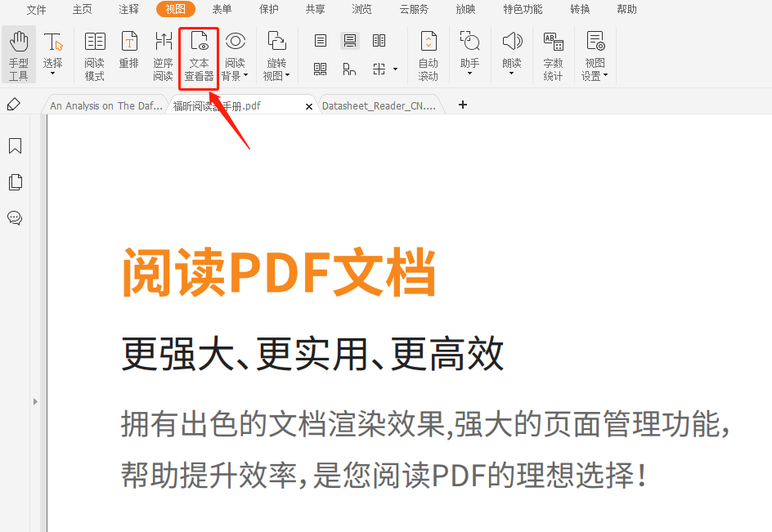Enter reading mode

tap(94, 53)
